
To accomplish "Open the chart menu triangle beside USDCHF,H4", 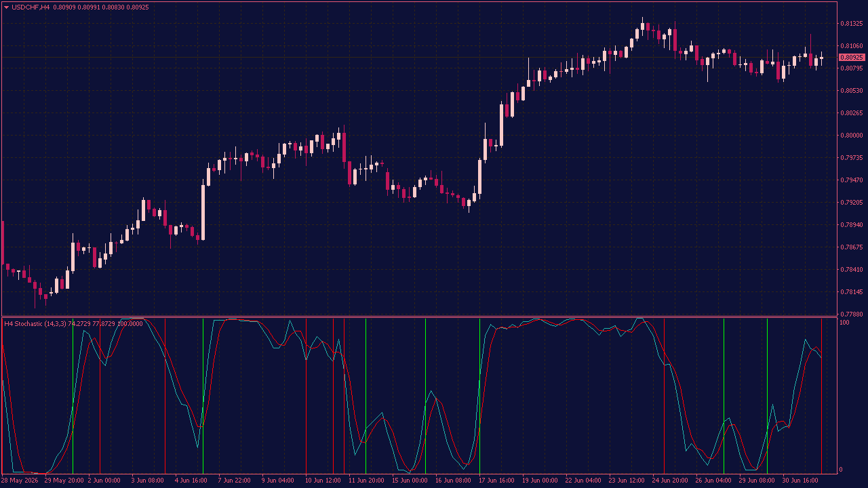I will [x=6, y=7].
